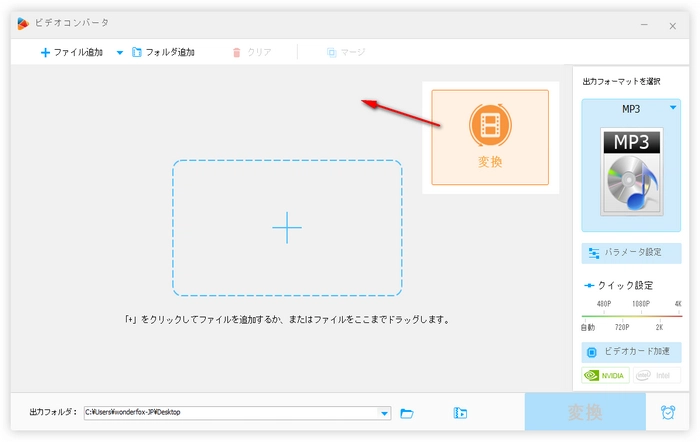Screen dimensions: 700x442
Task: Click フォルダ追加 in the toolbar
Action: 163,52
